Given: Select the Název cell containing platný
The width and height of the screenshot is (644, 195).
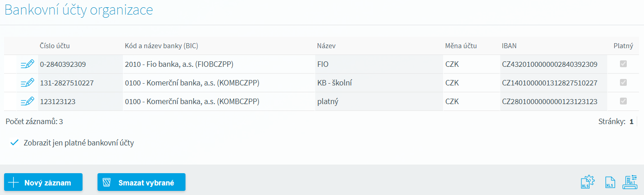Looking at the screenshot, I should click(x=379, y=101).
